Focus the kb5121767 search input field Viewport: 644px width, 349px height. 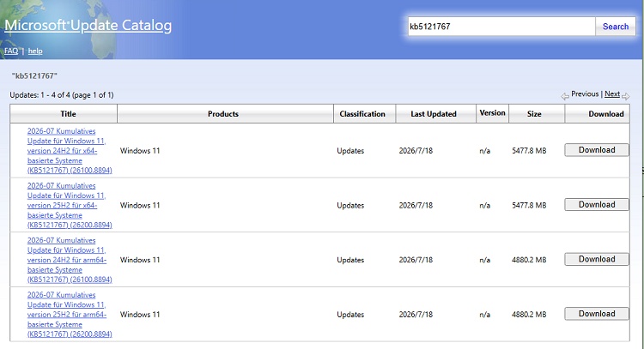coord(501,27)
